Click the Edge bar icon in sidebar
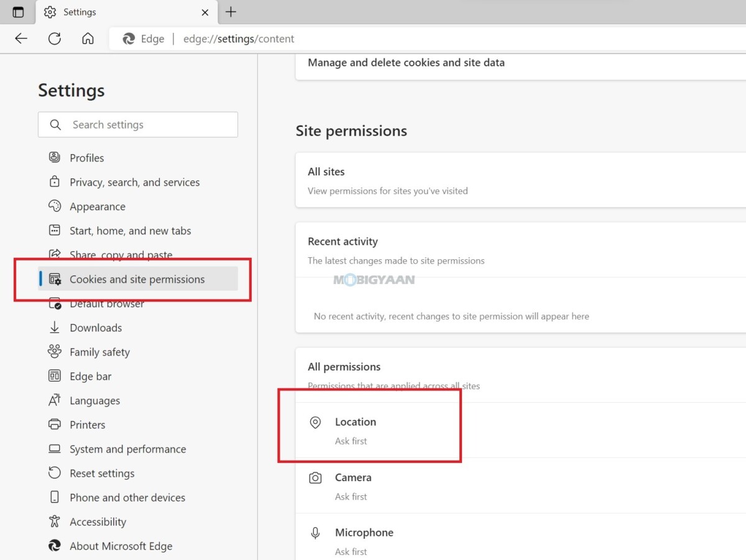This screenshot has width=746, height=560. 55,376
